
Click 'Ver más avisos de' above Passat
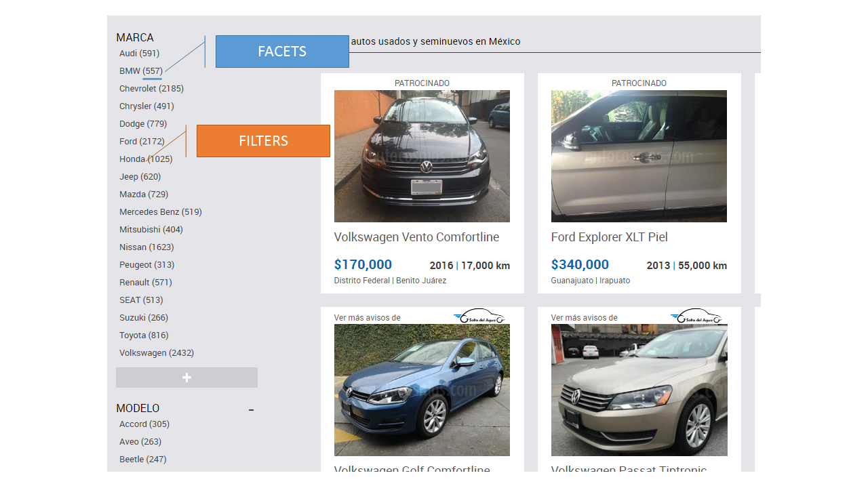[585, 318]
